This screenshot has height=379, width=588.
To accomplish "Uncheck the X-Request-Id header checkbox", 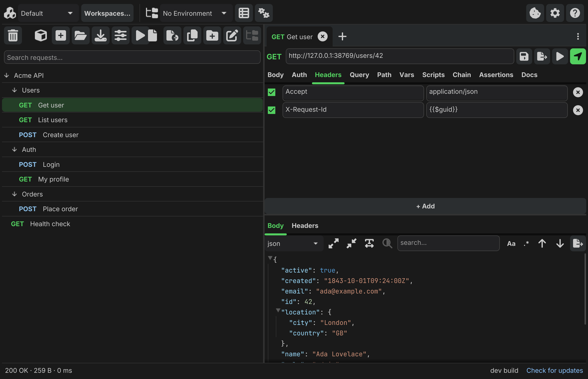I will click(x=271, y=110).
